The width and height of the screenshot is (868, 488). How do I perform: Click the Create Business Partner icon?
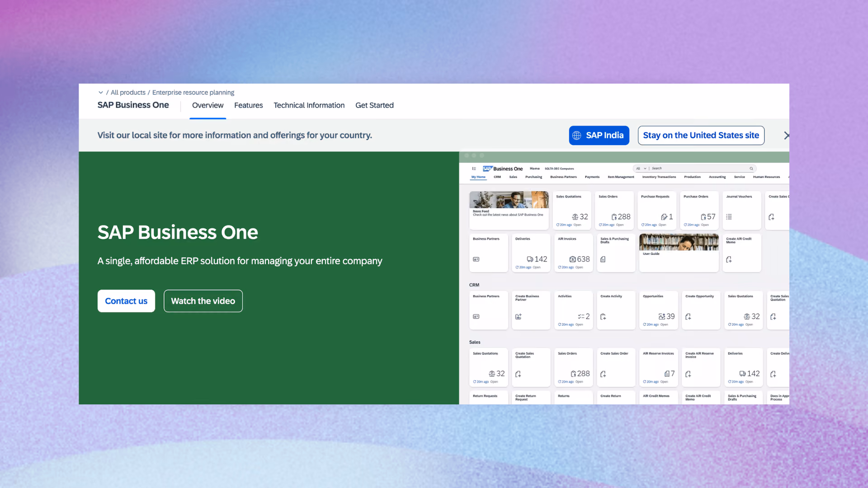click(x=519, y=317)
